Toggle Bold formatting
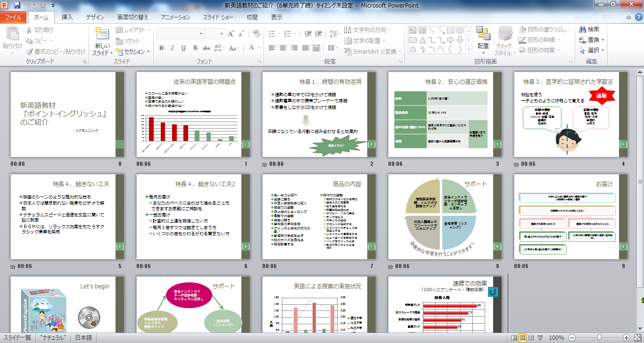The width and height of the screenshot is (644, 343). point(161,48)
